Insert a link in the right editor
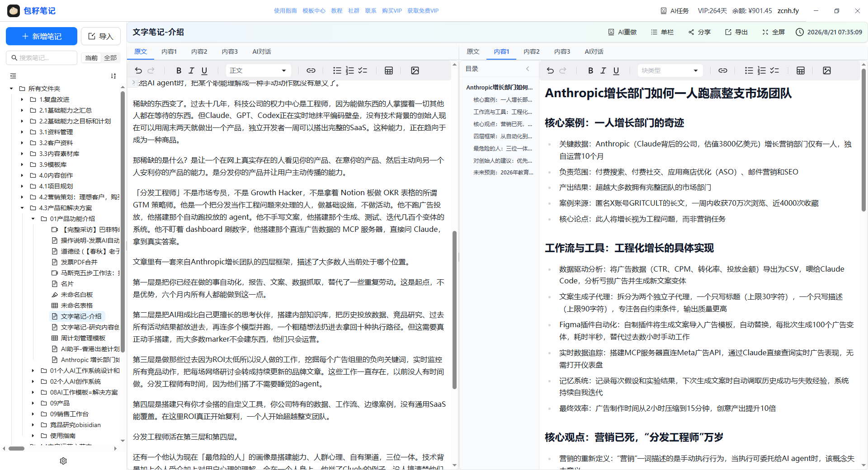 click(723, 70)
